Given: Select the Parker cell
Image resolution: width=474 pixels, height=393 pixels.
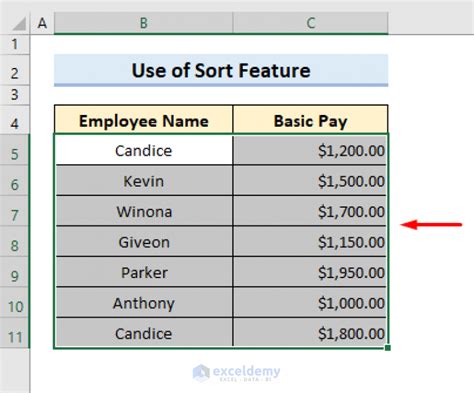Looking at the screenshot, I should point(144,272).
